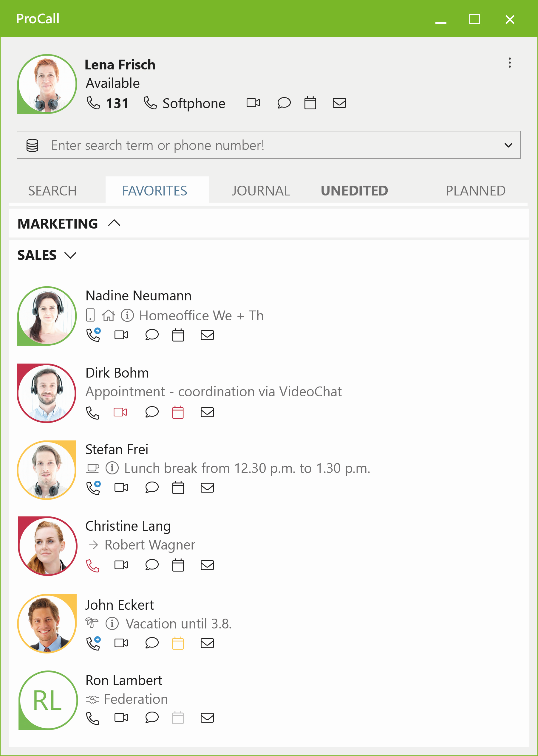Open the UNEDITED tab
538x756 pixels.
[x=354, y=191]
